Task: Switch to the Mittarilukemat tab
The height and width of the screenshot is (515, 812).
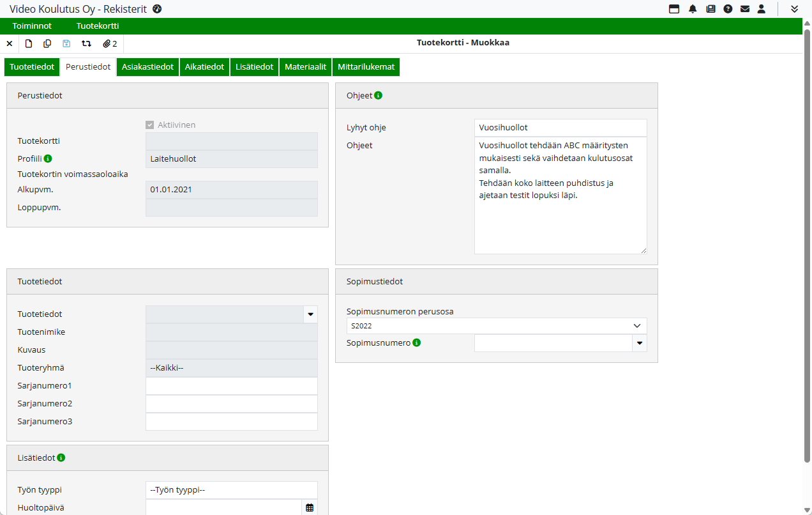Action: 366,67
